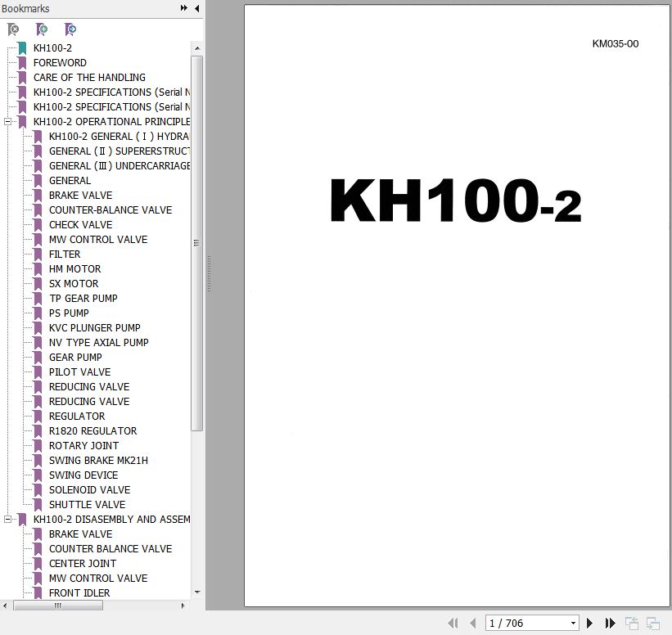Collapse KH100-2 DISASEMBLY AND ASSEM tree node
This screenshot has width=672, height=635.
point(7,520)
